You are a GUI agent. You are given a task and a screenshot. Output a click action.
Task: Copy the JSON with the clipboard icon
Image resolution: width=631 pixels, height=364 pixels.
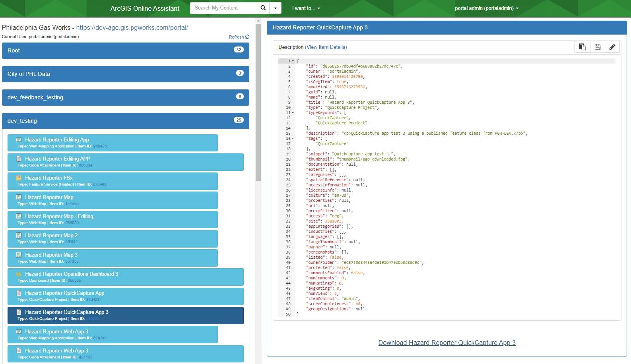click(582, 47)
